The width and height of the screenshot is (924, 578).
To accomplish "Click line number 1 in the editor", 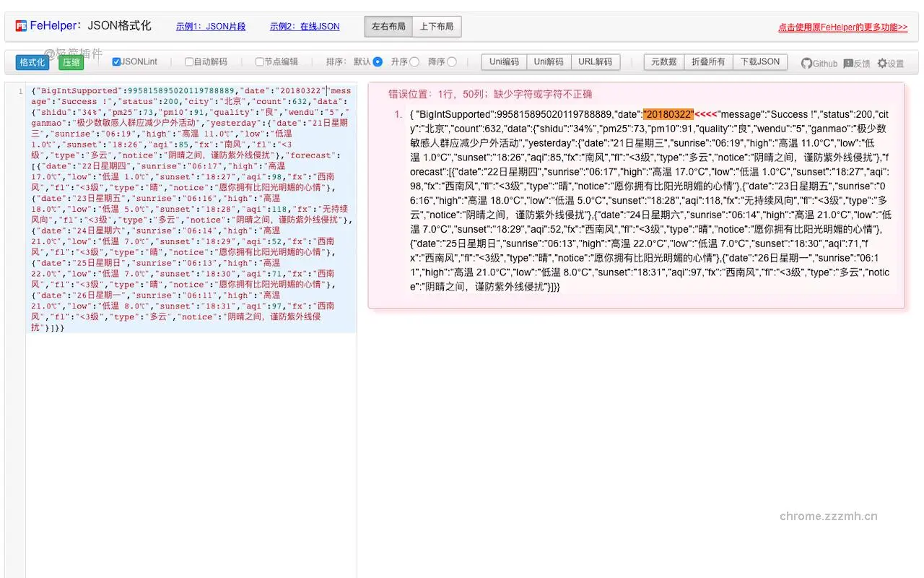I will tap(20, 92).
